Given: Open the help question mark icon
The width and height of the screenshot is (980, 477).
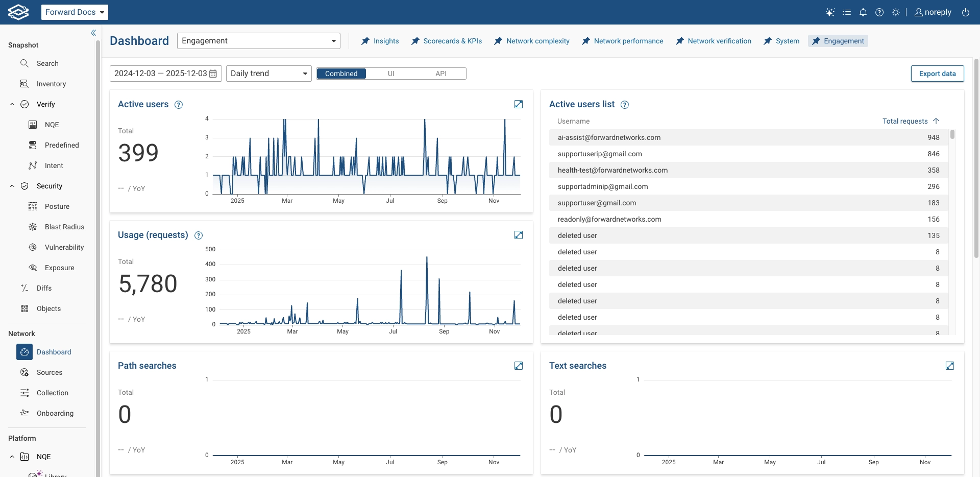Looking at the screenshot, I should (879, 12).
